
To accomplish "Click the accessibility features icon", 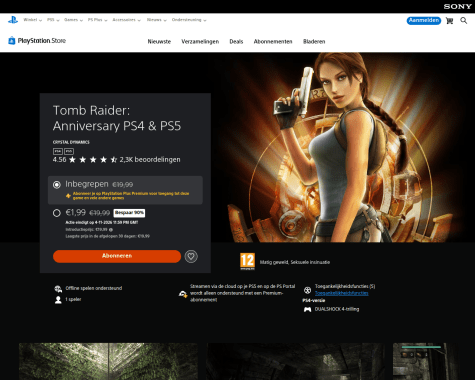I will click(307, 290).
